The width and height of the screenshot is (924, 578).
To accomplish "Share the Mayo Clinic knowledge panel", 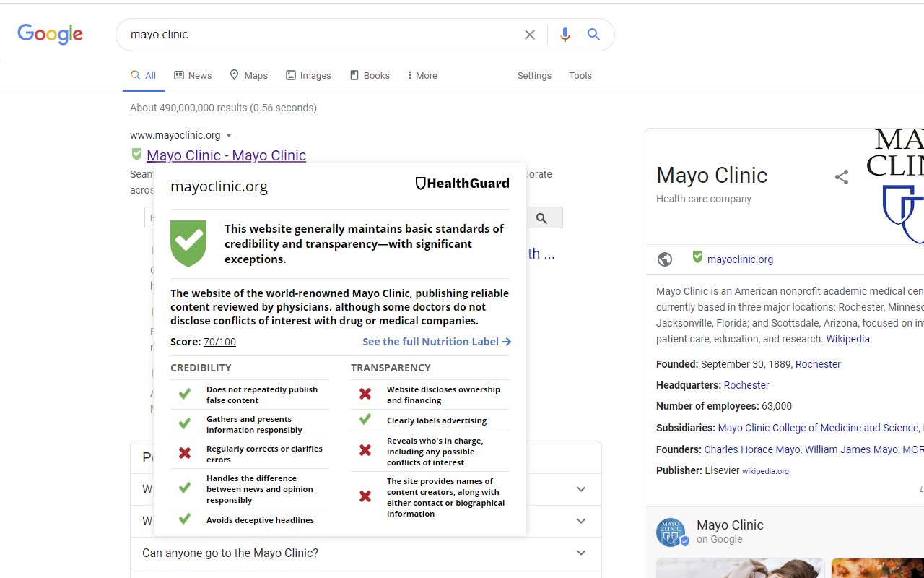I will 842,176.
